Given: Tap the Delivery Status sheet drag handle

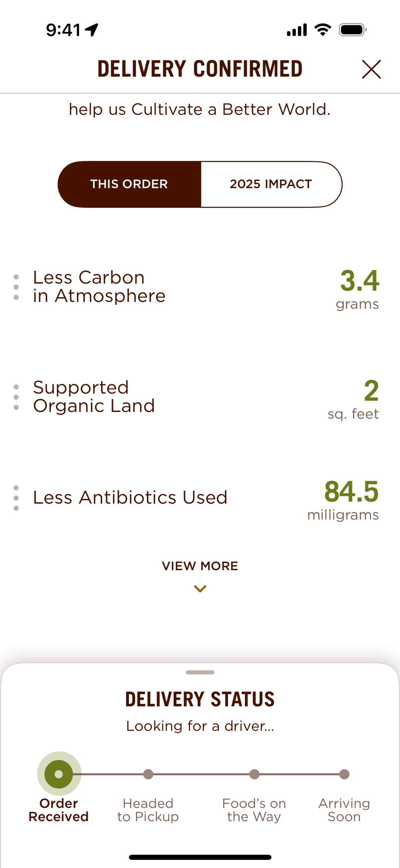Looking at the screenshot, I should (x=200, y=672).
